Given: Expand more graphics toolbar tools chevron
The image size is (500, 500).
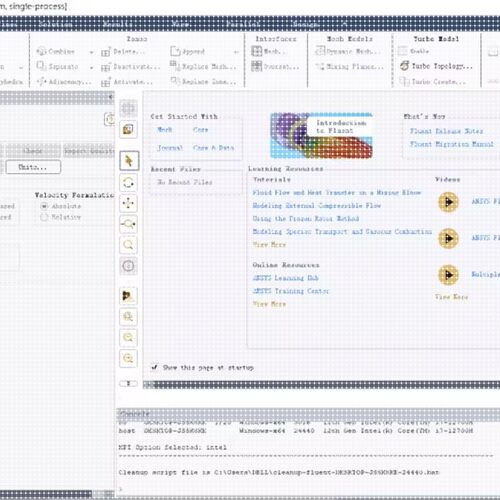Looking at the screenshot, I should pos(128,383).
